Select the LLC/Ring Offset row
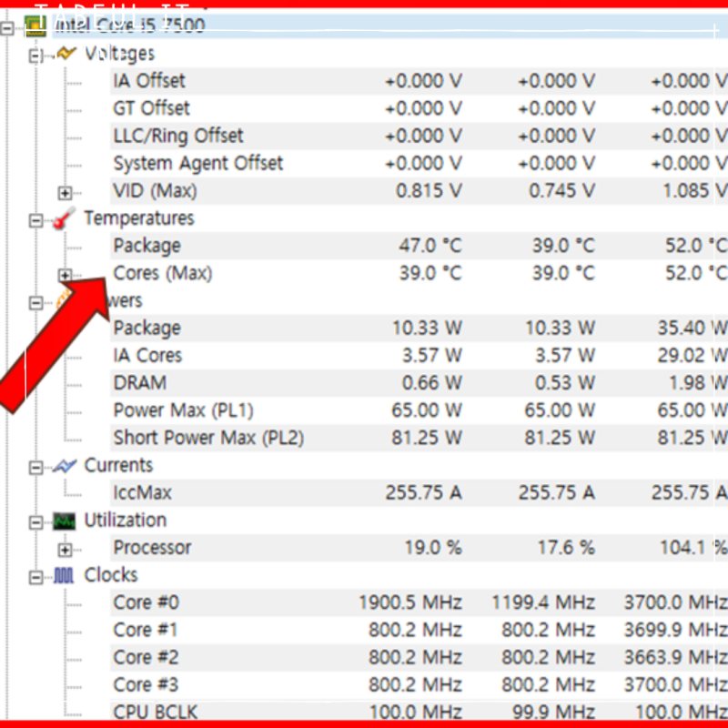Viewport: 728px width, 728px height. pos(418,136)
